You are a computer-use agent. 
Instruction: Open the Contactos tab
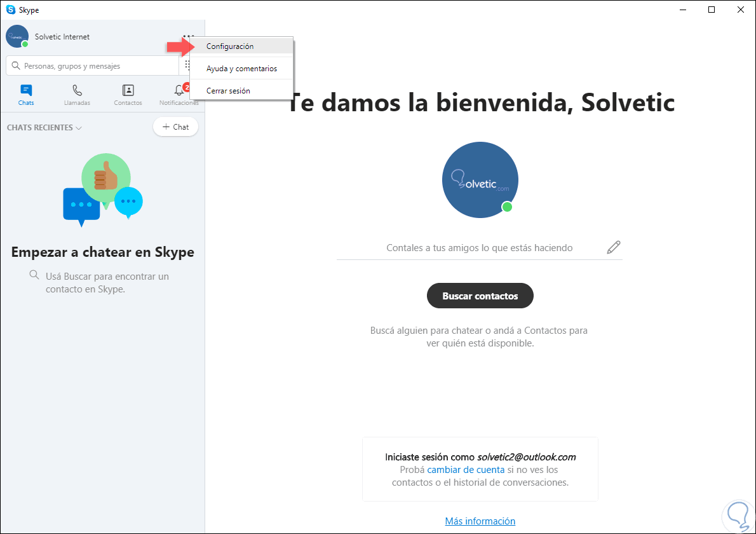pos(128,95)
